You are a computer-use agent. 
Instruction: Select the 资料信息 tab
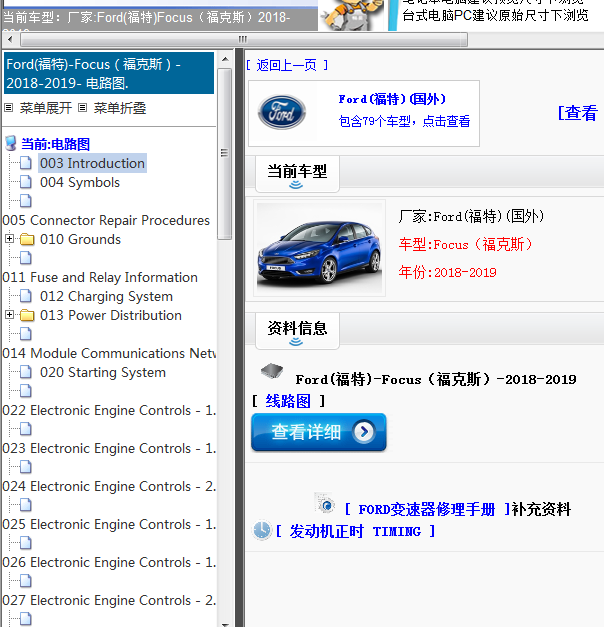coord(297,331)
